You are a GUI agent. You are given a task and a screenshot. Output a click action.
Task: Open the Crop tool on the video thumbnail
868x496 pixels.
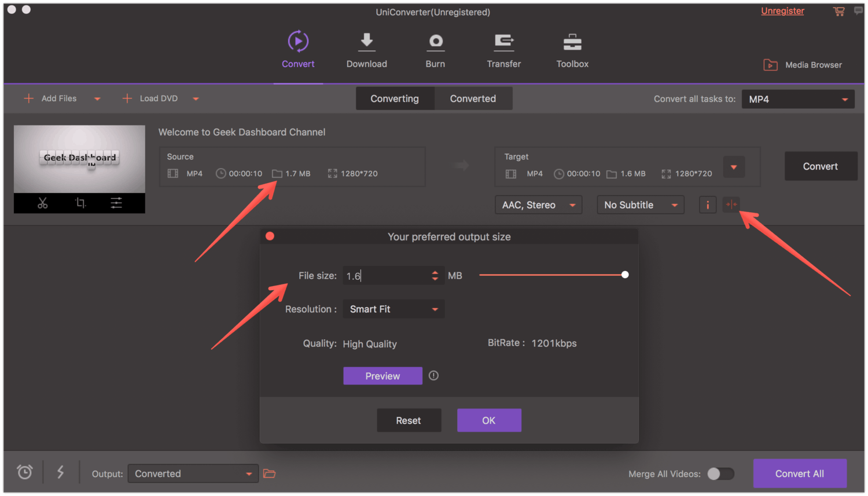(x=79, y=203)
